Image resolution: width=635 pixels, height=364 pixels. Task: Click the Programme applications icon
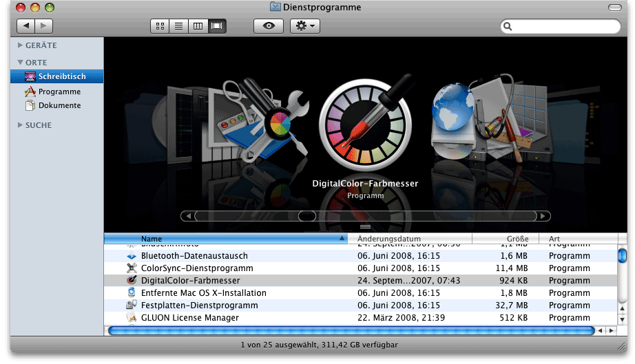pos(30,92)
